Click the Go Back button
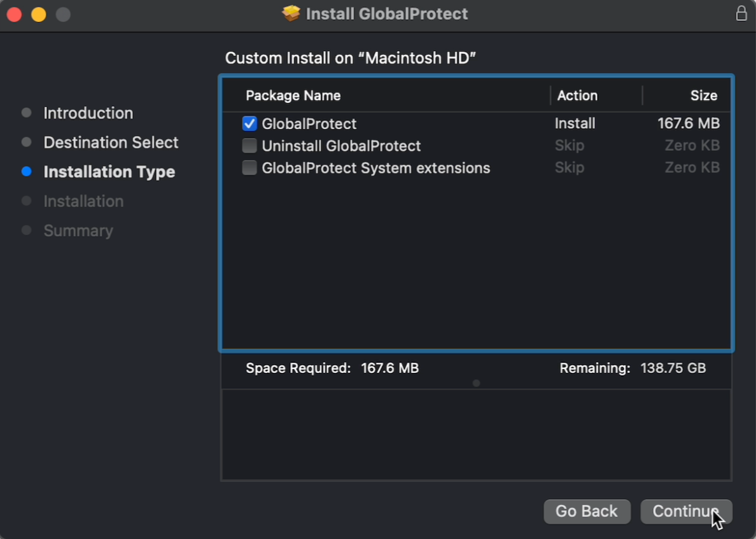Screen dimensions: 756x539 pos(587,511)
